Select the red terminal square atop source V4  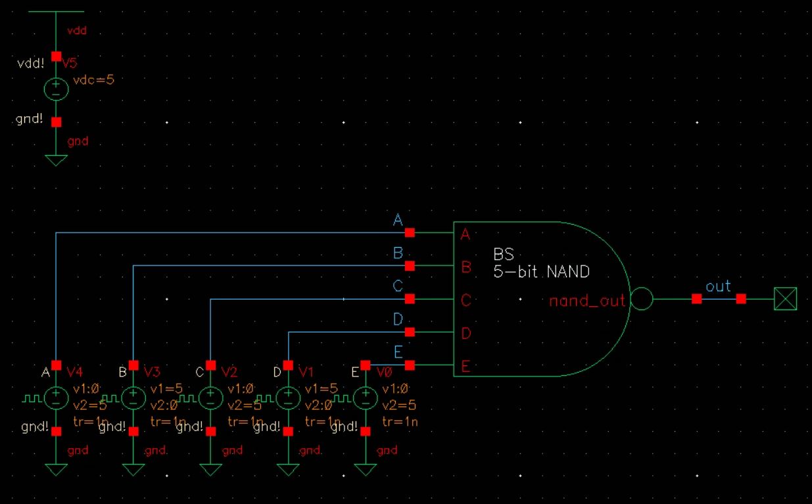pos(56,365)
